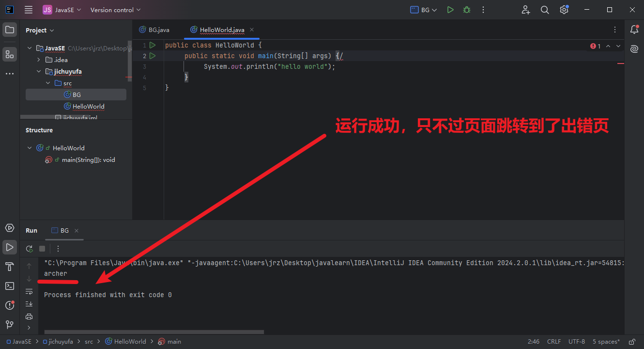The image size is (644, 349).
Task: Show more tool windows in the left stripe
Action: [10, 74]
